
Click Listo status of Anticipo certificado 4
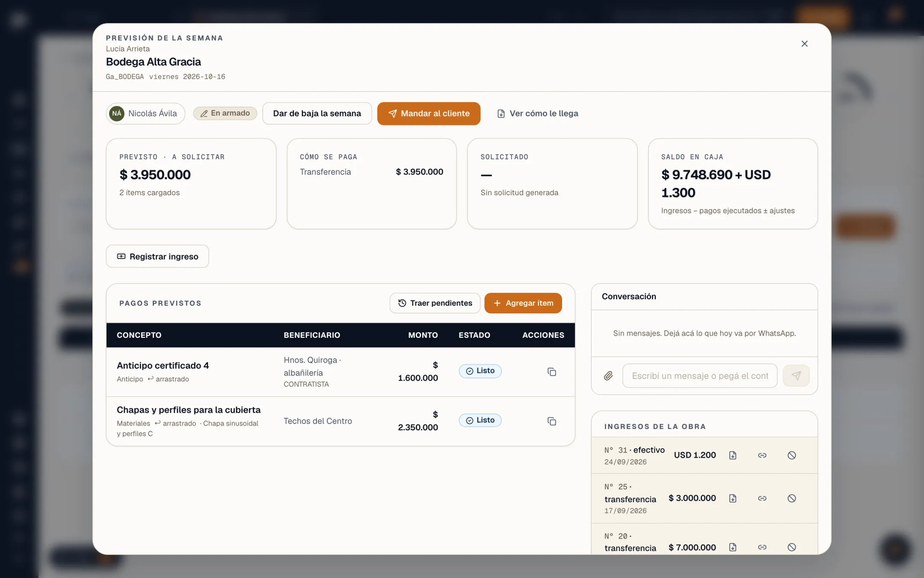pyautogui.click(x=480, y=371)
